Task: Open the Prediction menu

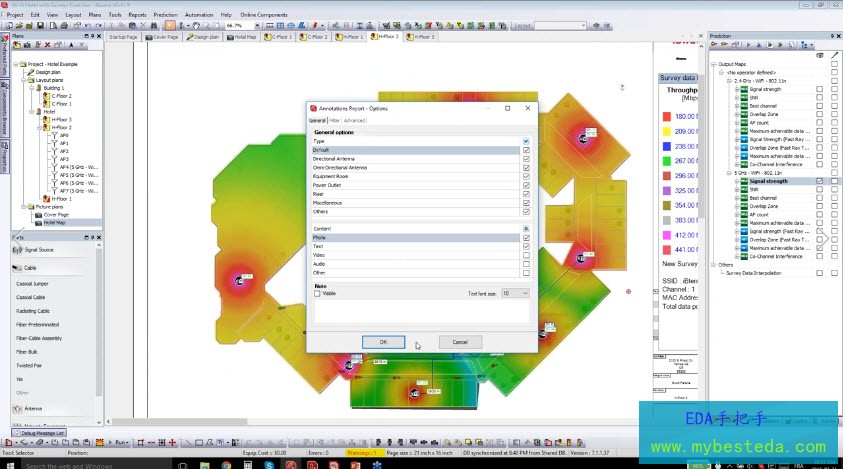Action: [166, 15]
